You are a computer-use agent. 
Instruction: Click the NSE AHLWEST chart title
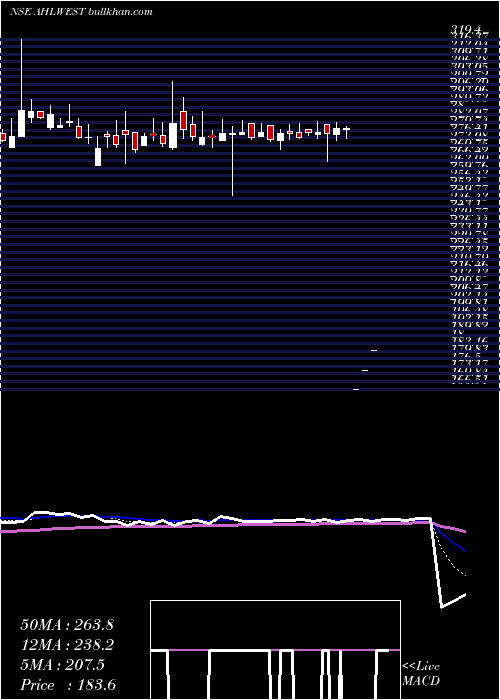click(x=81, y=12)
